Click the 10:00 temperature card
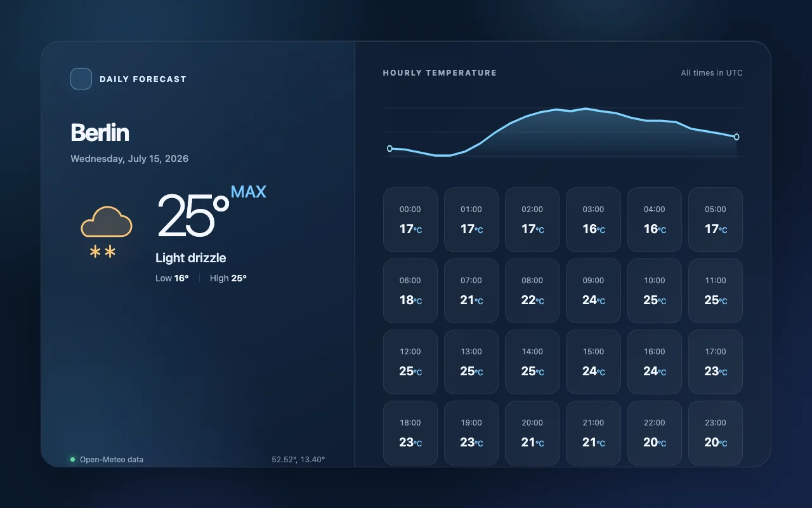This screenshot has width=812, height=508. (x=655, y=291)
